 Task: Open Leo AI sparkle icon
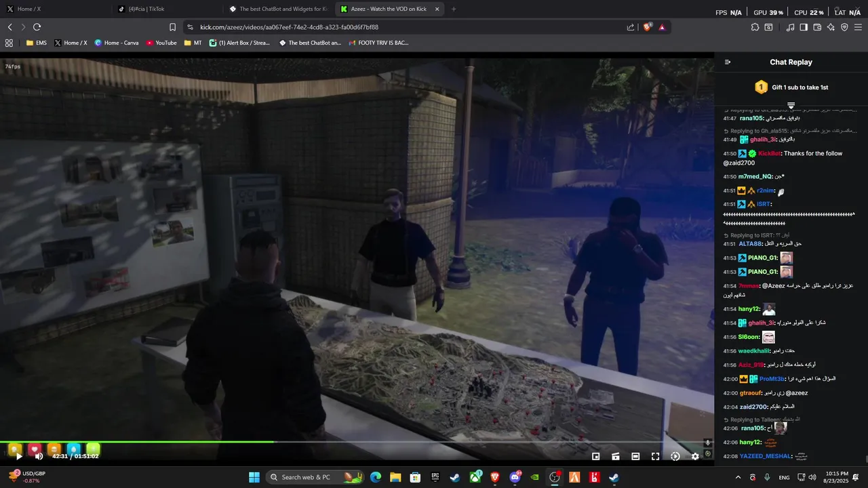point(831,27)
